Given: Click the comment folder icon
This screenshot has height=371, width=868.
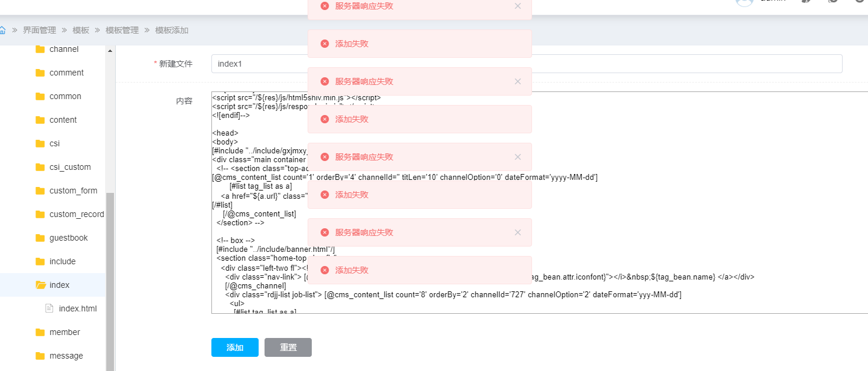Looking at the screenshot, I should point(40,73).
